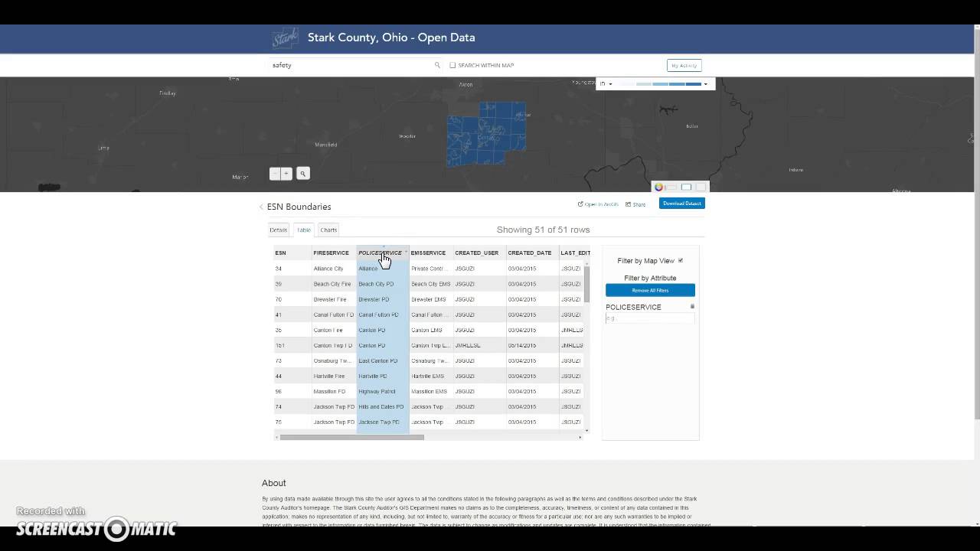The image size is (980, 551).
Task: Expand the color ramp dropdown arrow
Action: (706, 83)
